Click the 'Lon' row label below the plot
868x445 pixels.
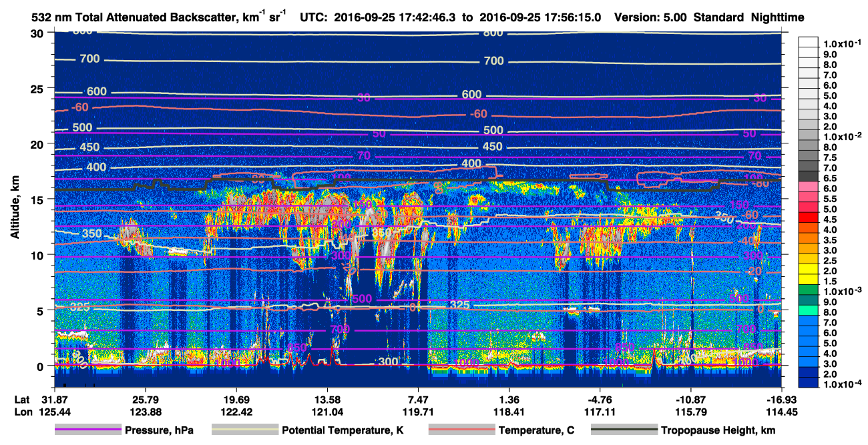point(22,411)
